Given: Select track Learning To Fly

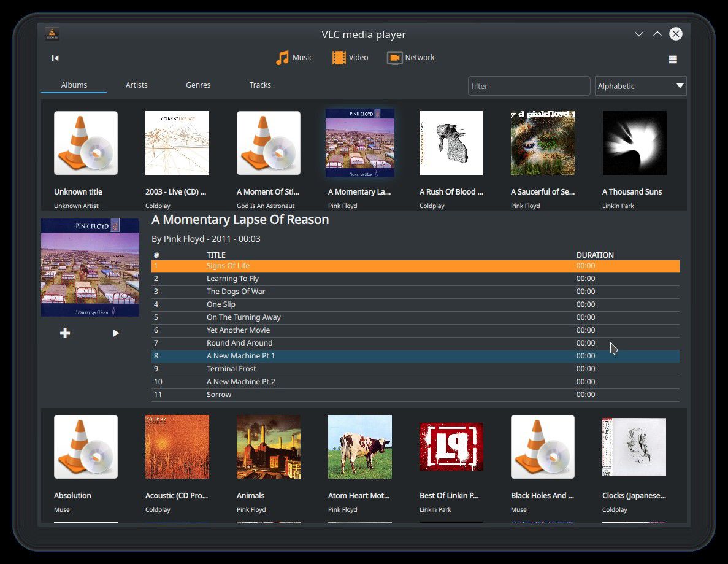Looking at the screenshot, I should (415, 279).
